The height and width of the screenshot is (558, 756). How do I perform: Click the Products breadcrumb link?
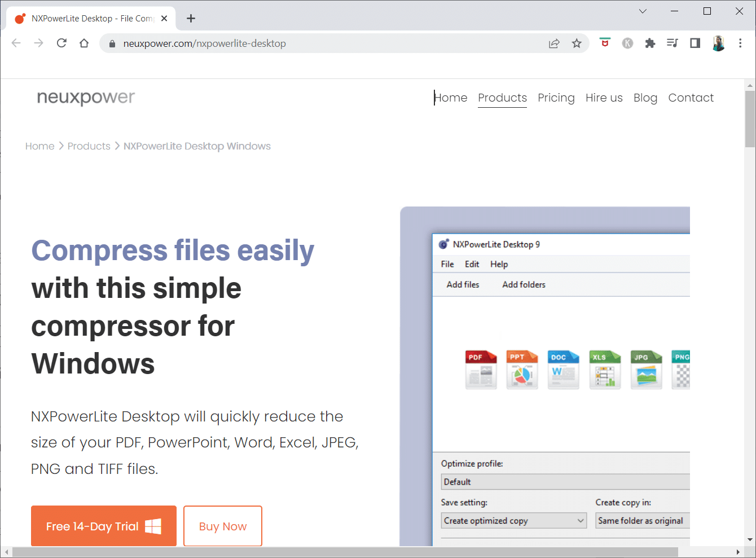point(89,146)
